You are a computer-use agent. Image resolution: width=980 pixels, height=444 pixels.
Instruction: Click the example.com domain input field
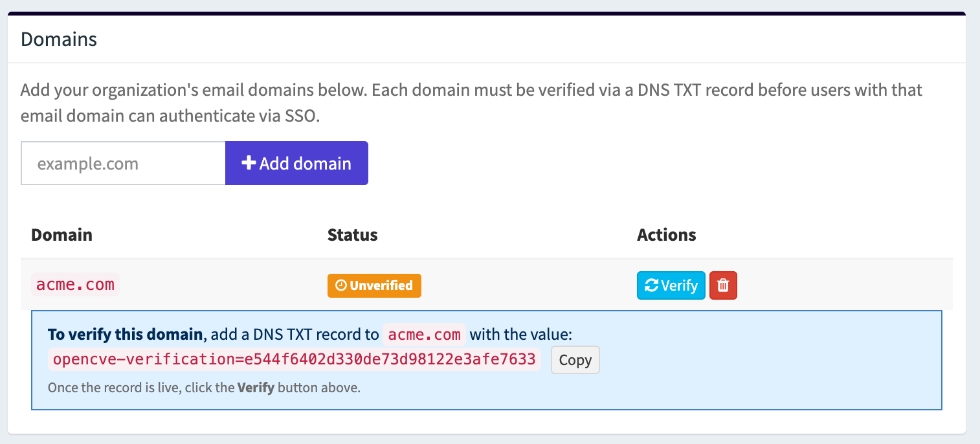pyautogui.click(x=123, y=163)
